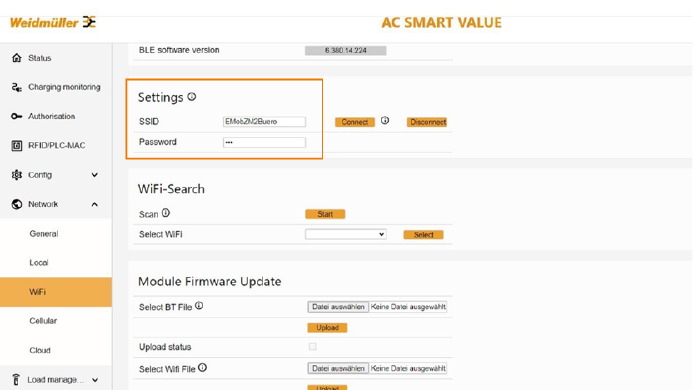The image size is (694, 390).
Task: Click the Disconnect button
Action: [427, 122]
